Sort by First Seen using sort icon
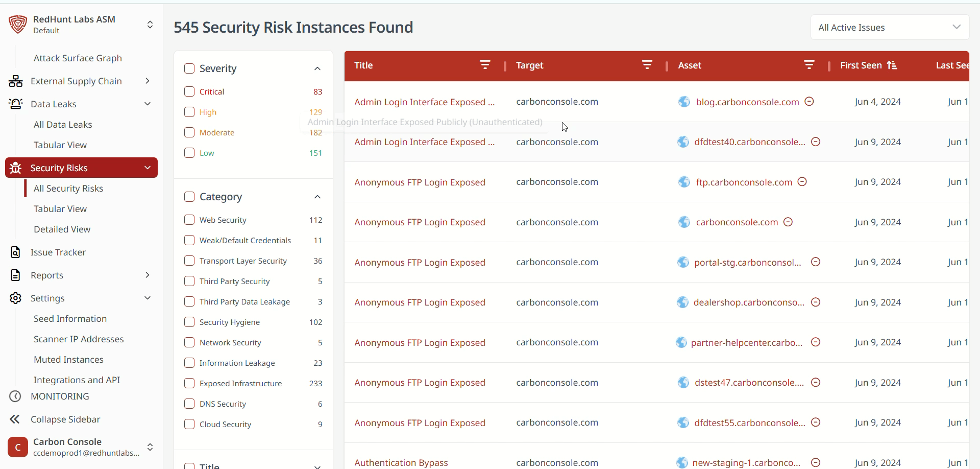The image size is (980, 469). pos(892,65)
